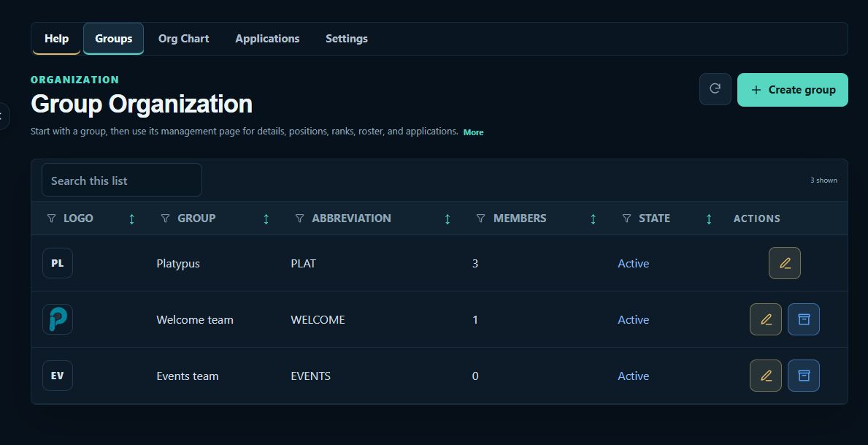Archive the Events team group
The width and height of the screenshot is (868, 445).
(804, 376)
